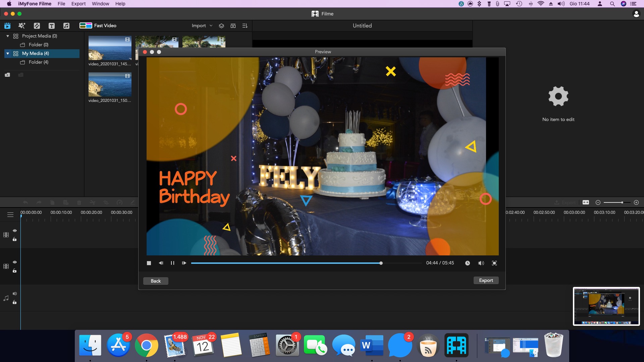Screen dimensions: 644x362
Task: Collapse the Project Media tree item
Action: click(7, 36)
